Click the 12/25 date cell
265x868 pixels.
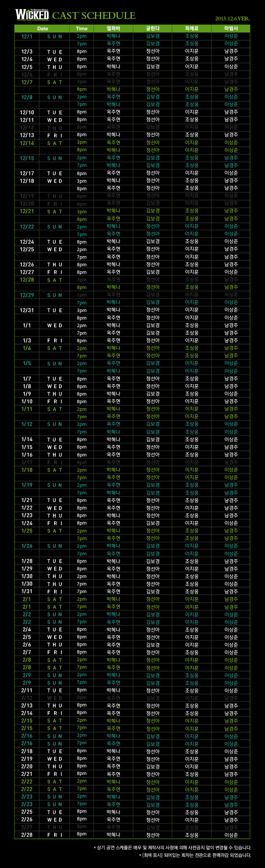(27, 249)
